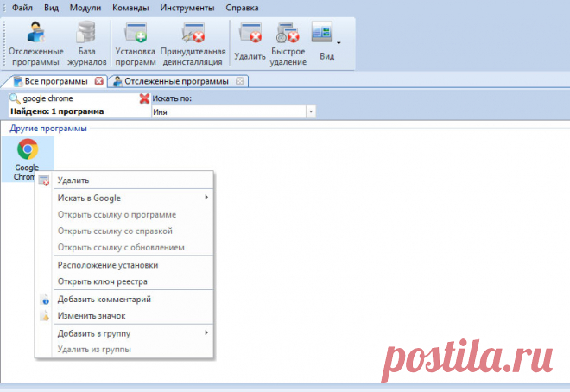This screenshot has height=392, width=570.
Task: Launch Установка программ from the toolbar
Action: tap(136, 44)
